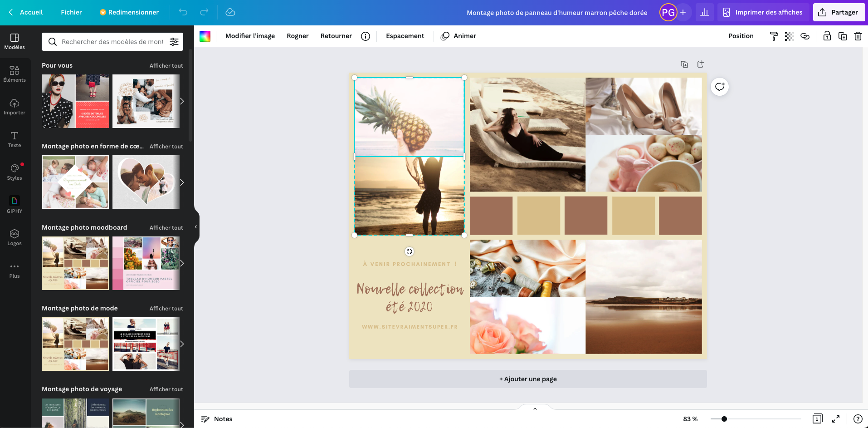The image size is (868, 428).
Task: Open the analytics bar chart icon
Action: pyautogui.click(x=705, y=12)
